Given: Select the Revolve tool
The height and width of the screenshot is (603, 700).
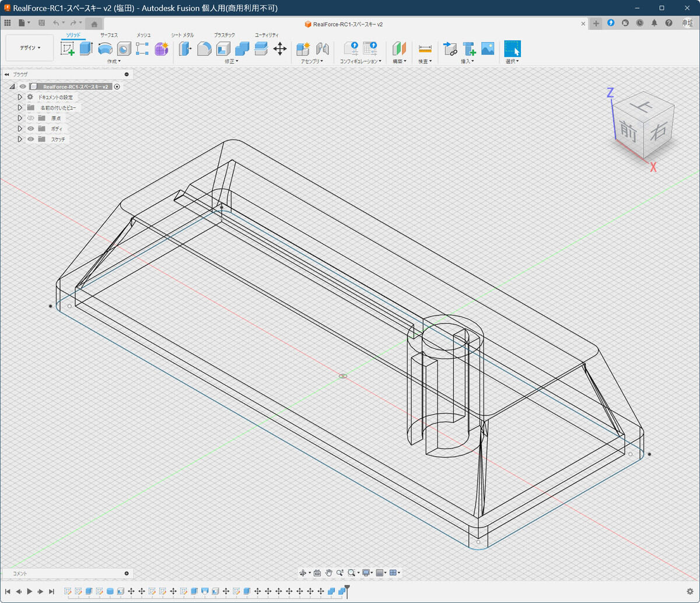Looking at the screenshot, I should click(105, 49).
